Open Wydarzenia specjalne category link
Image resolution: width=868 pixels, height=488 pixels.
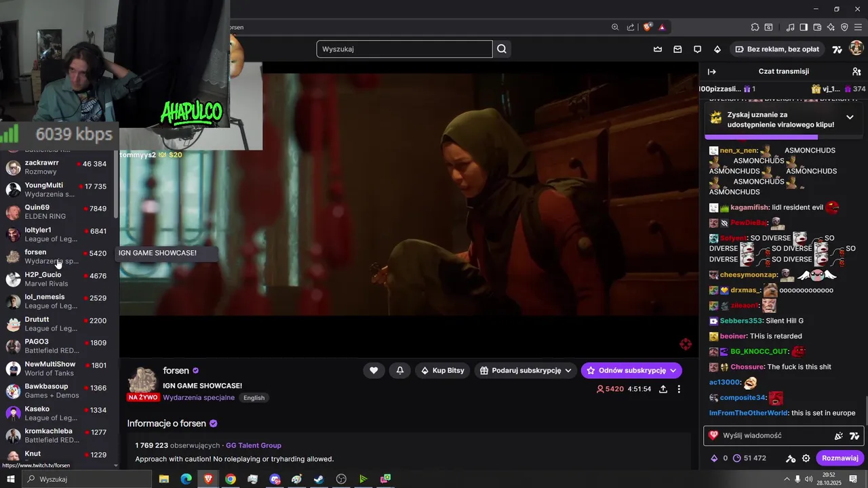(199, 397)
